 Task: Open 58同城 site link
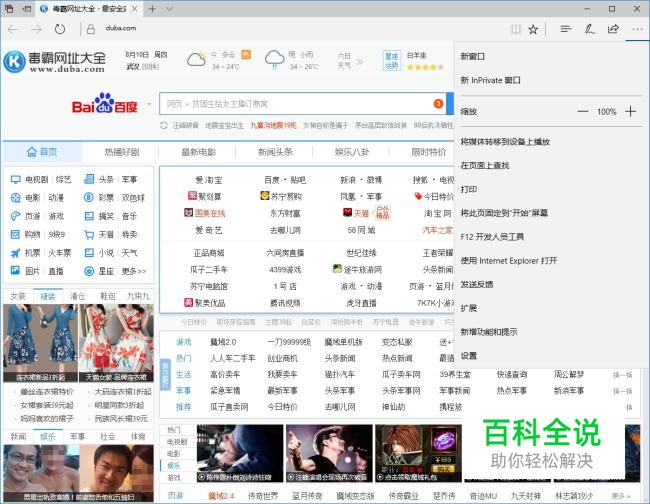[x=361, y=230]
